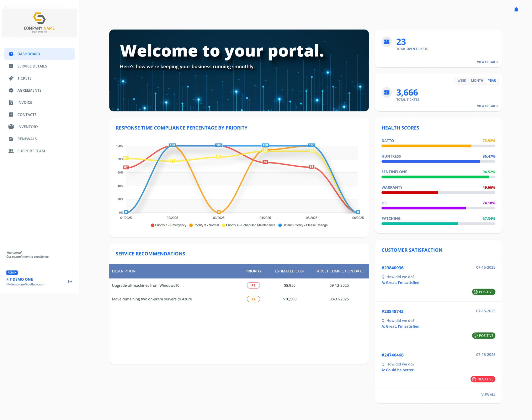Click the Agreements badge icon in sidebar

11,90
